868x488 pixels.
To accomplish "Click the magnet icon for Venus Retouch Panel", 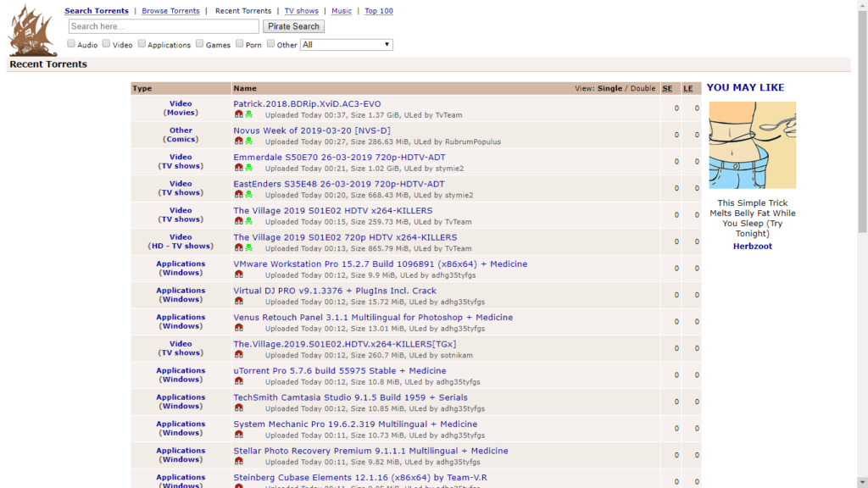I will coord(238,328).
